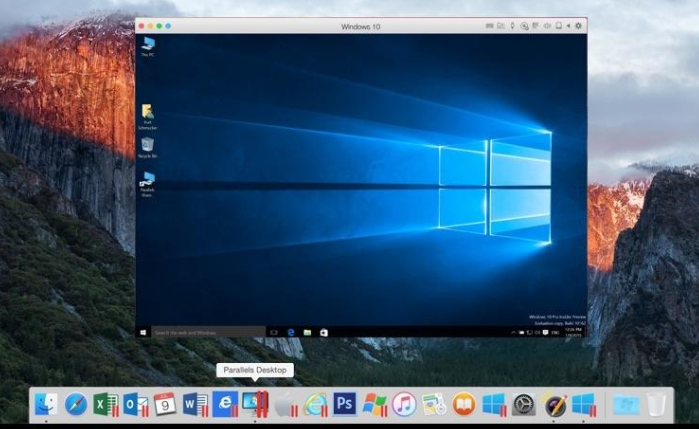Click the blue square 'e' browser Dock icon
This screenshot has height=429, width=699.
pyautogui.click(x=225, y=404)
